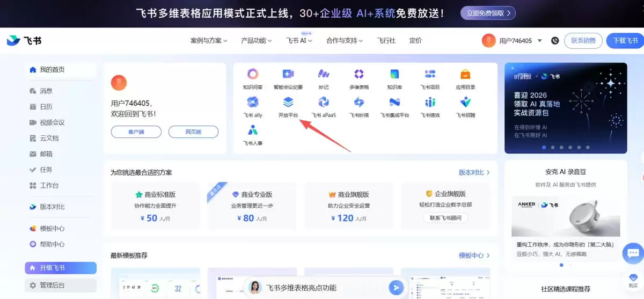Expand the 产品功能 dropdown menu
The width and height of the screenshot is (644, 299).
(x=257, y=41)
